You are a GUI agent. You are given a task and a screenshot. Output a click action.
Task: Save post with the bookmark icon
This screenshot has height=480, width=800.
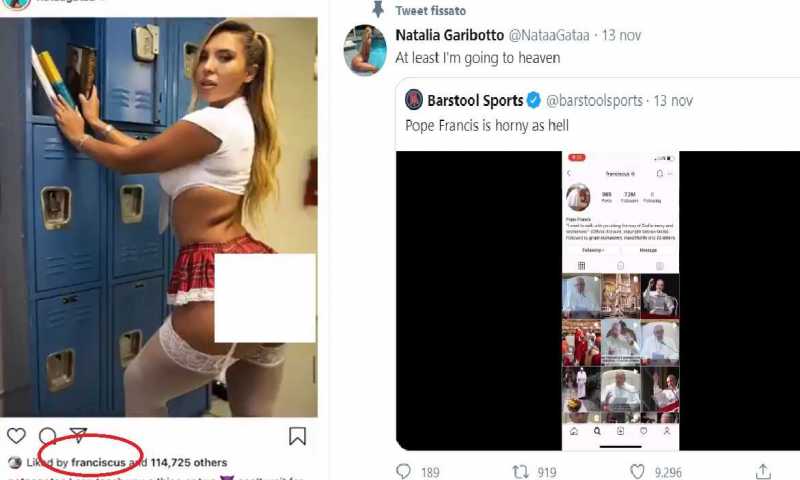click(297, 436)
